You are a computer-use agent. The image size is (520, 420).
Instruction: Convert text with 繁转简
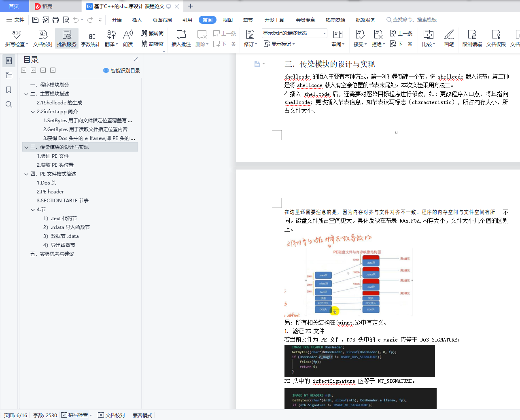pyautogui.click(x=152, y=34)
